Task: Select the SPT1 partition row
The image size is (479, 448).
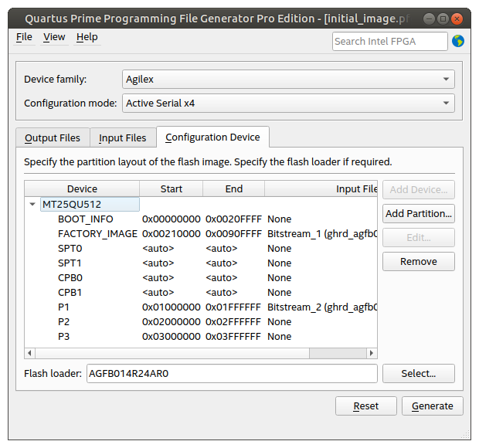Action: (x=201, y=263)
